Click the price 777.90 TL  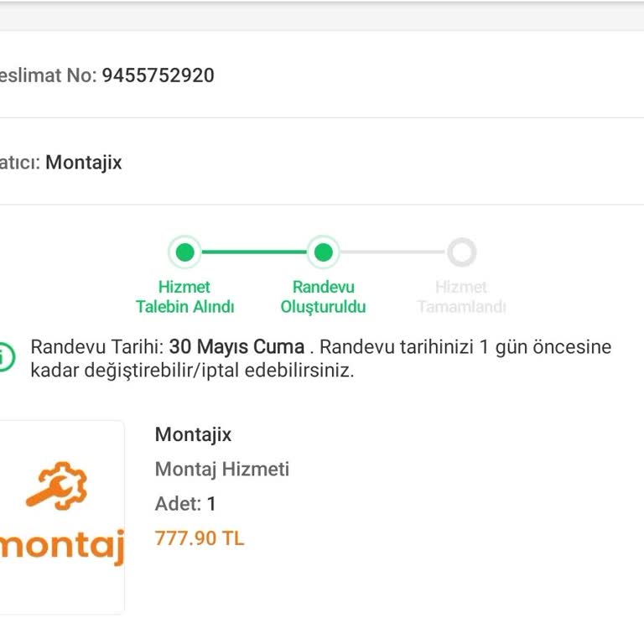200,538
